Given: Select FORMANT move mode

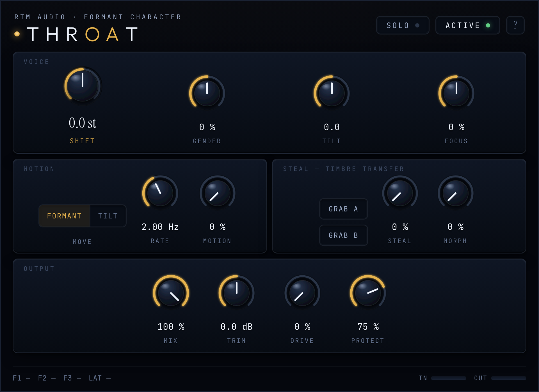Looking at the screenshot, I should (x=65, y=216).
